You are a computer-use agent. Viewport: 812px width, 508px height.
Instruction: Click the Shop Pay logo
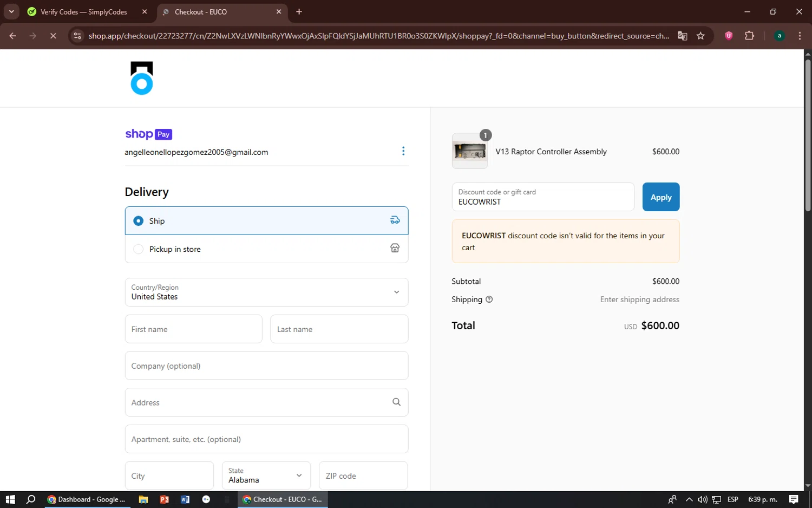point(149,134)
